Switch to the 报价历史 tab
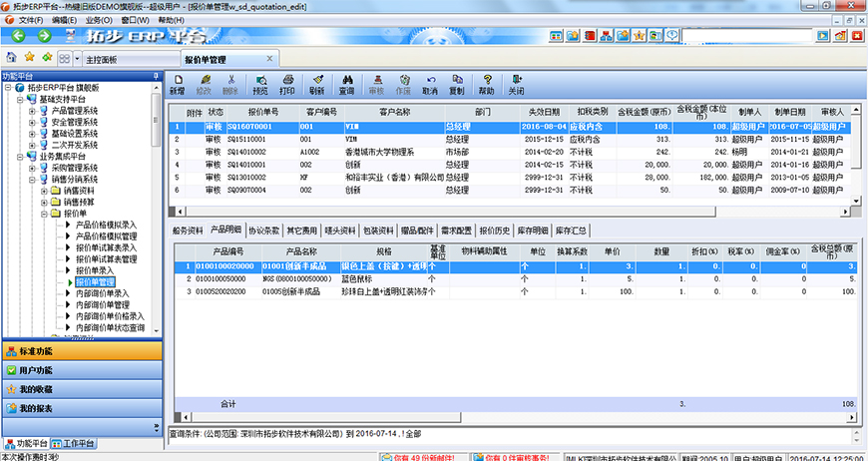The width and height of the screenshot is (868, 461). tap(495, 230)
